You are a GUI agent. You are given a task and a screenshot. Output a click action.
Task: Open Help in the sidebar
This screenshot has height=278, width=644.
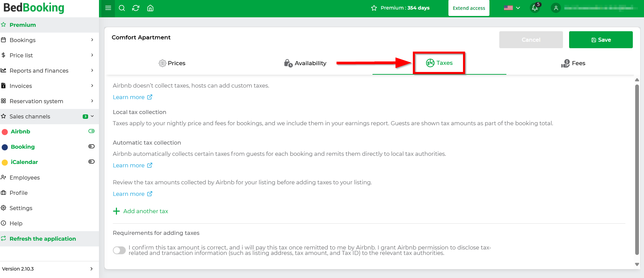[x=49, y=223]
